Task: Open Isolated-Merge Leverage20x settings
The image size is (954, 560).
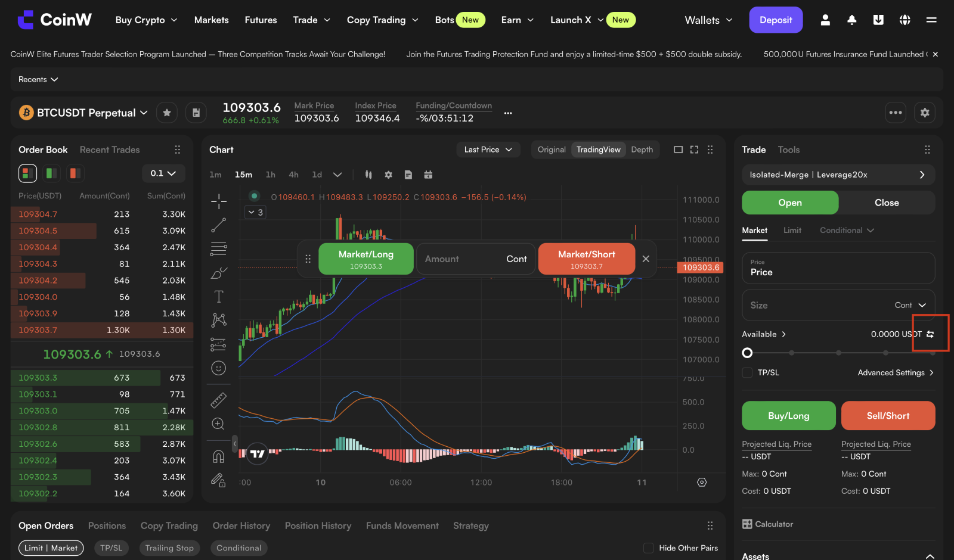Action: tap(838, 175)
